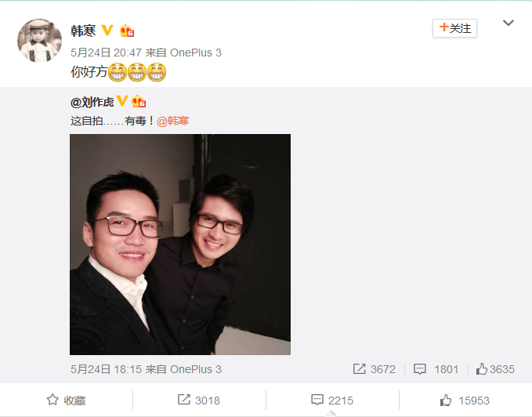This screenshot has height=417, width=532.
Task: Click the 5月24日 18:15 original timestamp
Action: [x=106, y=369]
